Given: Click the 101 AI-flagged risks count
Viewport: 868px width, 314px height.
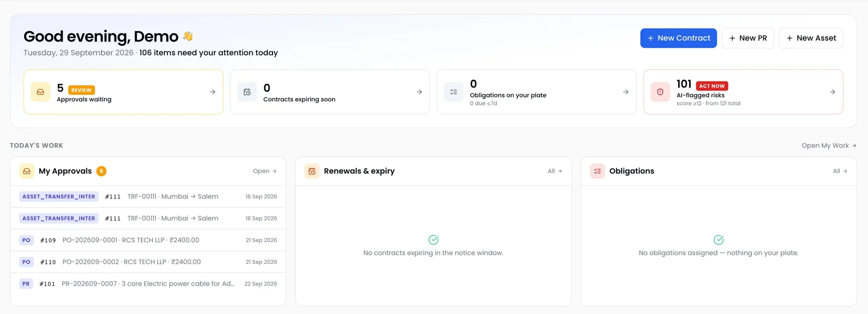Looking at the screenshot, I should (x=684, y=84).
